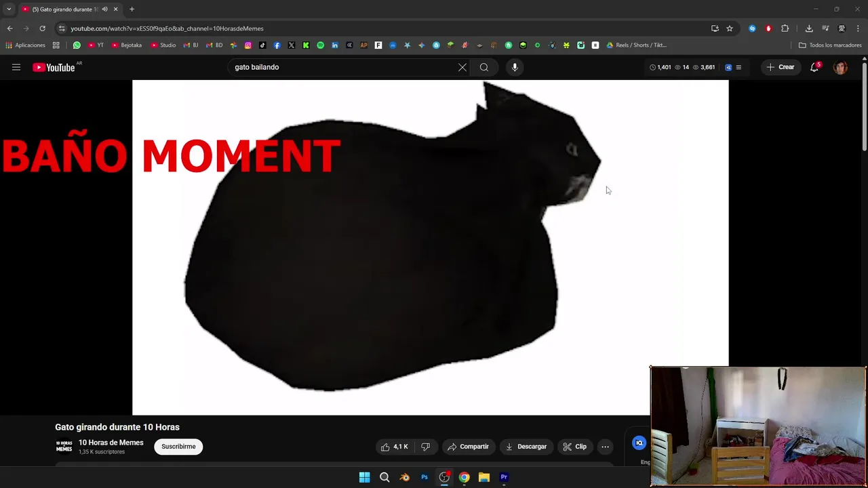Open the 10 Horas de Memes channel
868x488 pixels.
tap(111, 443)
